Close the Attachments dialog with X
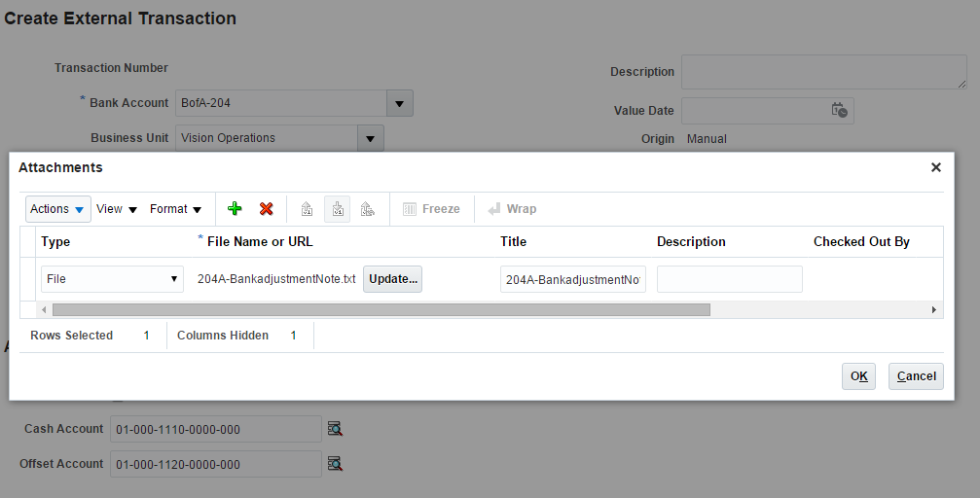This screenshot has width=980, height=498. click(936, 167)
